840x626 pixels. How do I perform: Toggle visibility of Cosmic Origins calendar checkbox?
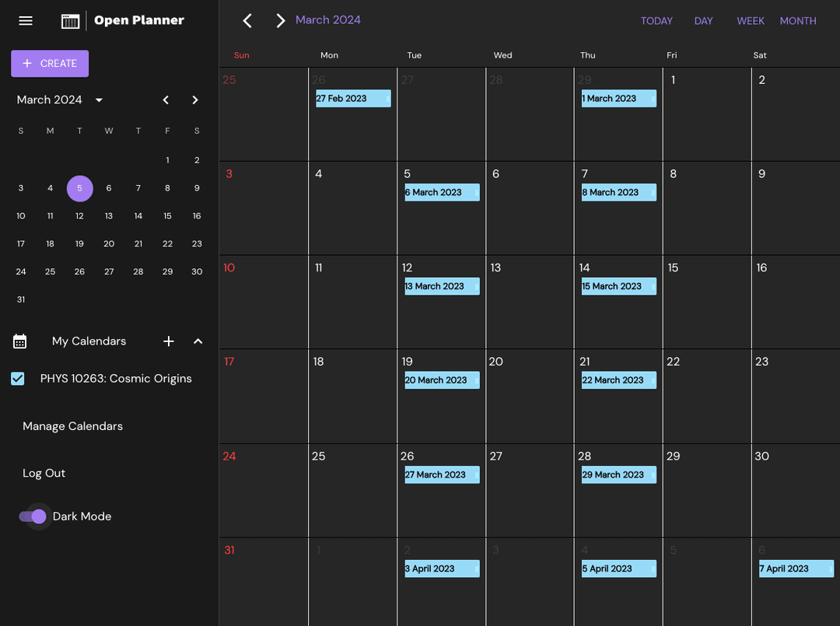(18, 379)
